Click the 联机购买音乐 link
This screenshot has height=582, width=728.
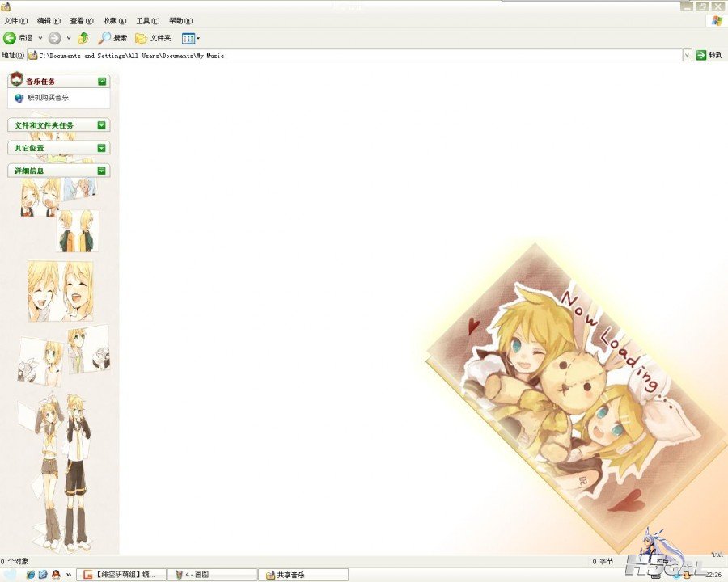(48, 98)
